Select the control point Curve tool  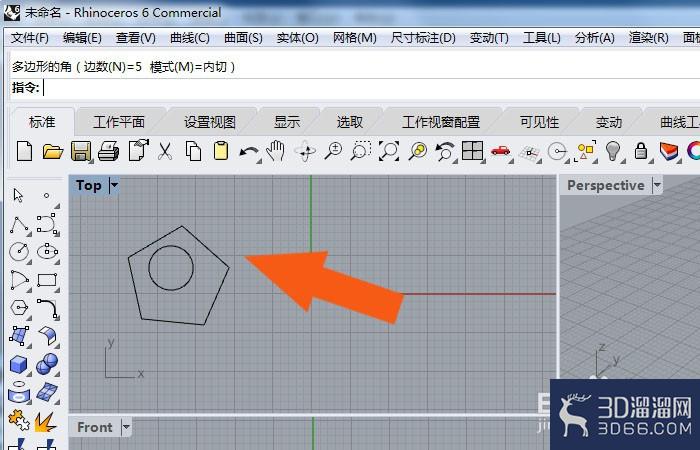[46, 224]
